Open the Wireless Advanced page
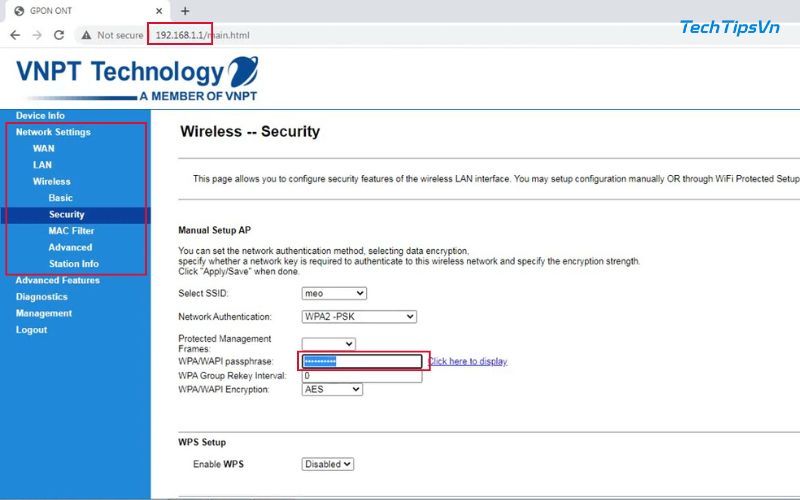800x500 pixels. click(70, 247)
